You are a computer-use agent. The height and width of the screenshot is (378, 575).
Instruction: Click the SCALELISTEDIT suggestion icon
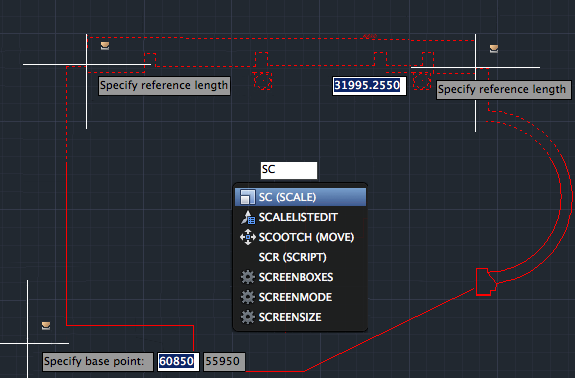[248, 217]
